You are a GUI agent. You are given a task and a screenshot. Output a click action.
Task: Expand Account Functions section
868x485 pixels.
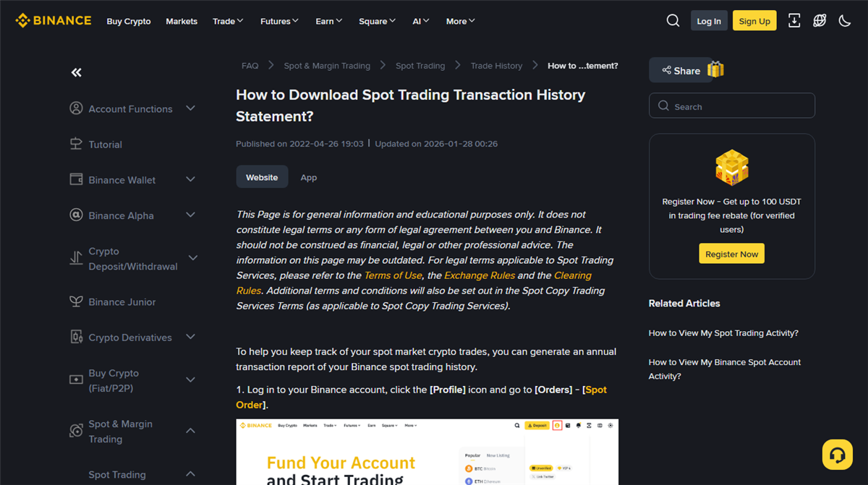coord(190,108)
